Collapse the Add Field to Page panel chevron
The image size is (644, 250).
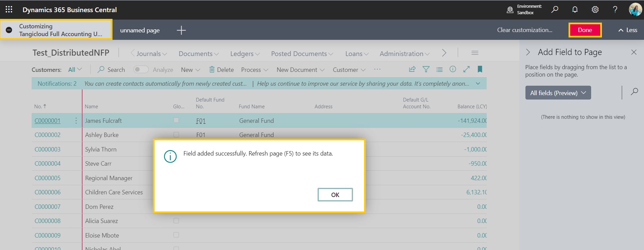pyautogui.click(x=528, y=52)
